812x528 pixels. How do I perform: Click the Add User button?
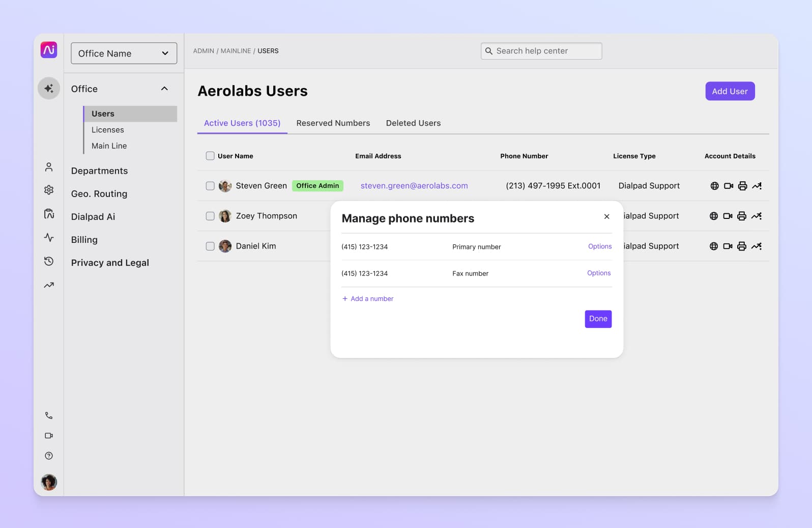(730, 91)
